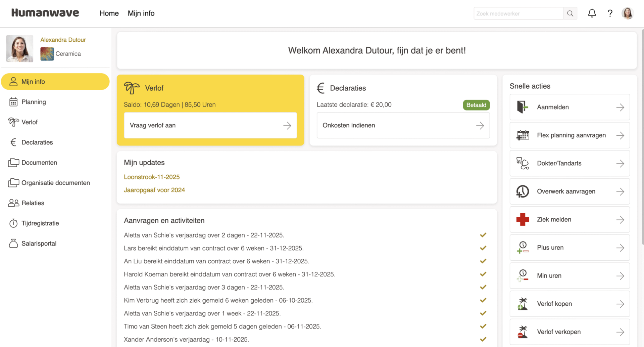Click the Flex planning calendar icon
Image resolution: width=644 pixels, height=347 pixels.
coord(523,135)
